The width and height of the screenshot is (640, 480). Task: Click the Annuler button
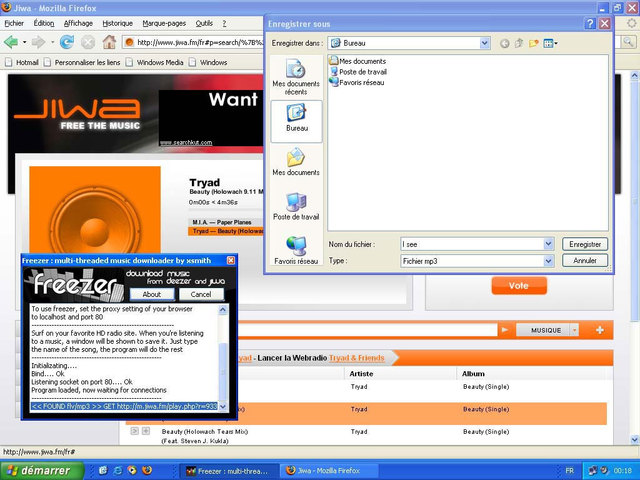pyautogui.click(x=585, y=260)
